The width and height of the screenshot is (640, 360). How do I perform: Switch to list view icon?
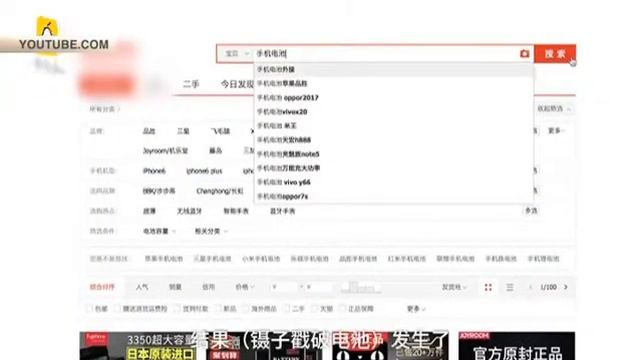[x=510, y=287]
